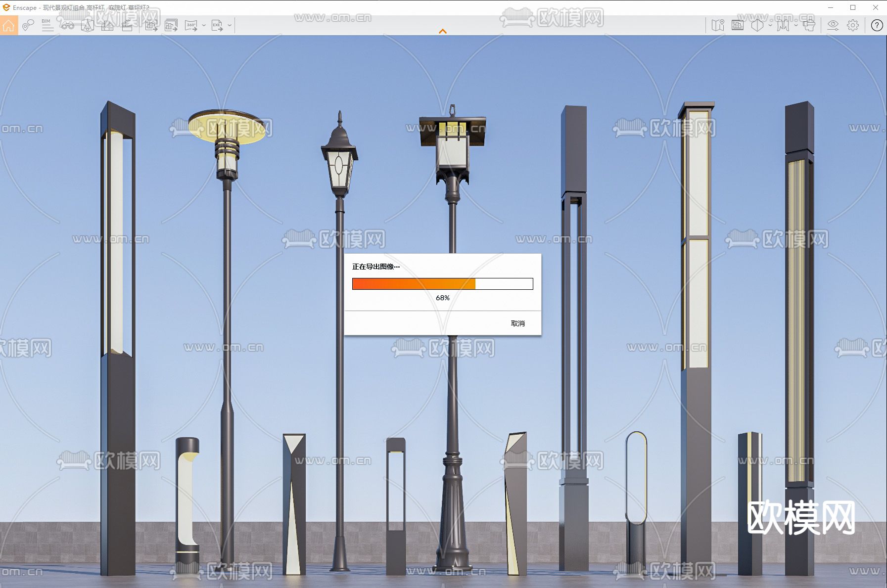
Task: Open the Asset Library tree-in-cube icon
Action: coord(88,25)
